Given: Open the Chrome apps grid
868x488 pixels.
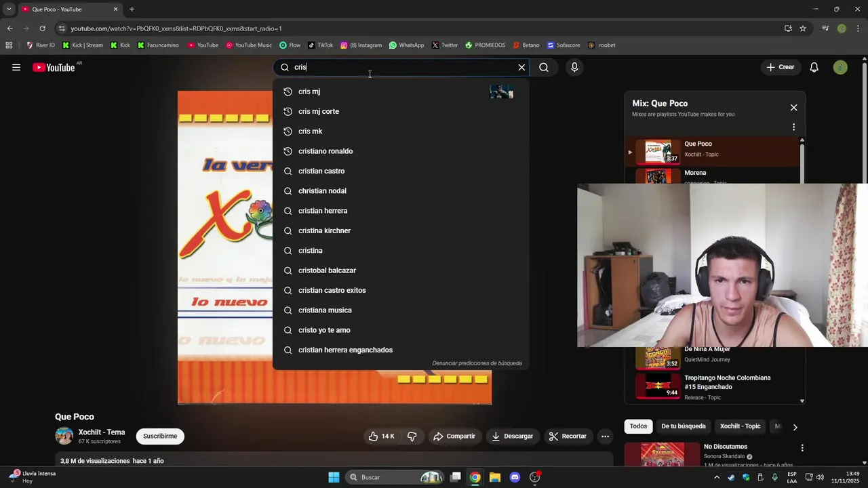Looking at the screenshot, I should coord(9,45).
